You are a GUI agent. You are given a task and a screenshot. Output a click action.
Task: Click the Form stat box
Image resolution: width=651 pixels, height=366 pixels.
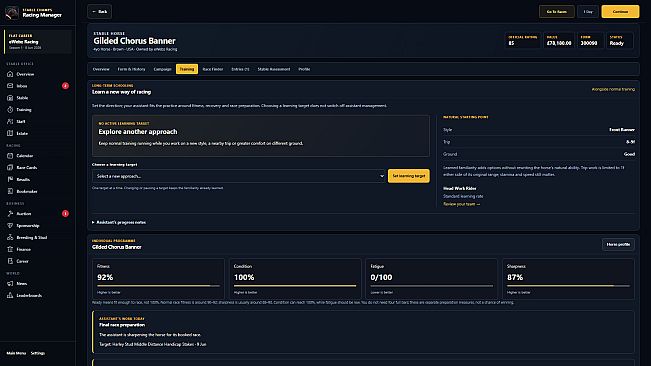click(x=590, y=41)
